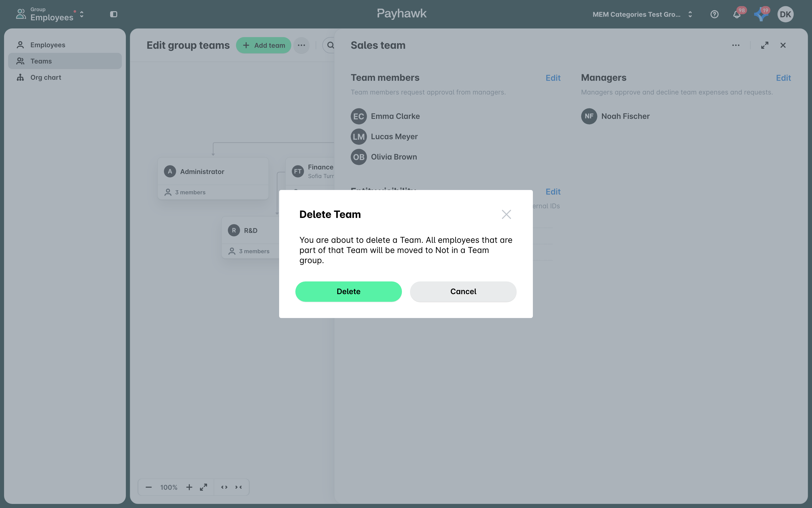Close the Sales team side panel

[783, 45]
